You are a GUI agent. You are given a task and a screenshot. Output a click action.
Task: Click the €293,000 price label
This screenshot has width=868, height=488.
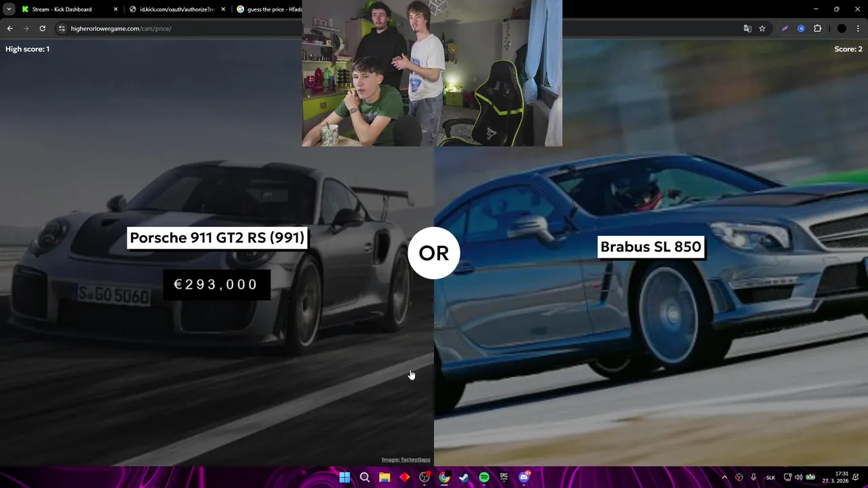(x=216, y=285)
